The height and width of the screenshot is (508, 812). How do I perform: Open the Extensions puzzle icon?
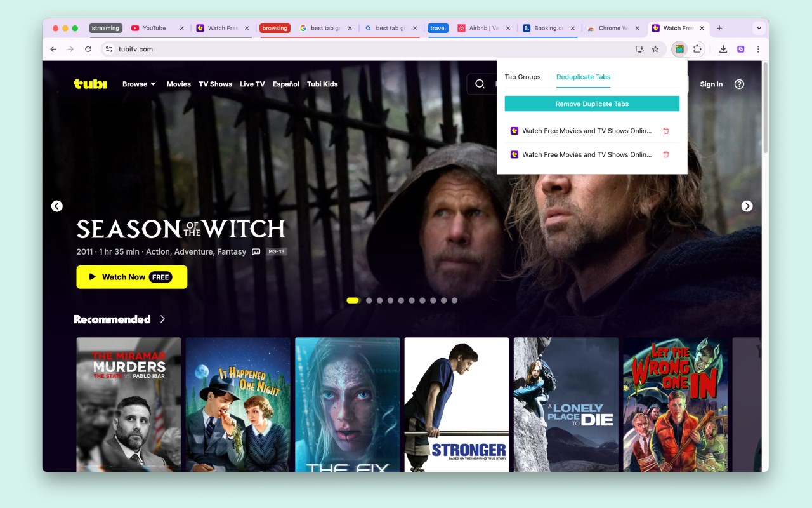697,49
